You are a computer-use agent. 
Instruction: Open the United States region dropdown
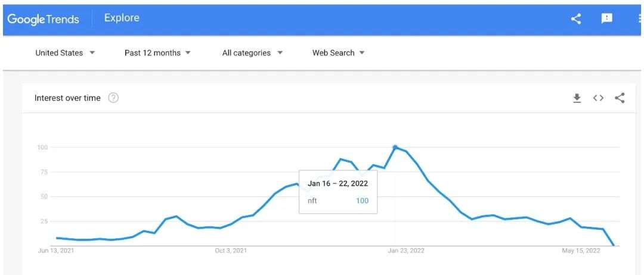tap(65, 53)
